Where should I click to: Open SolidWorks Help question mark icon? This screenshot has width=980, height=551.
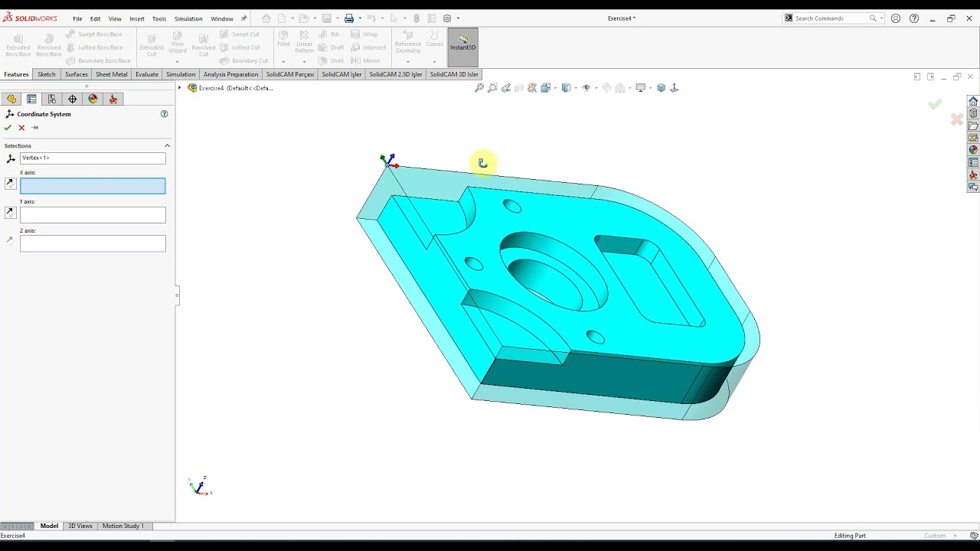coord(914,18)
